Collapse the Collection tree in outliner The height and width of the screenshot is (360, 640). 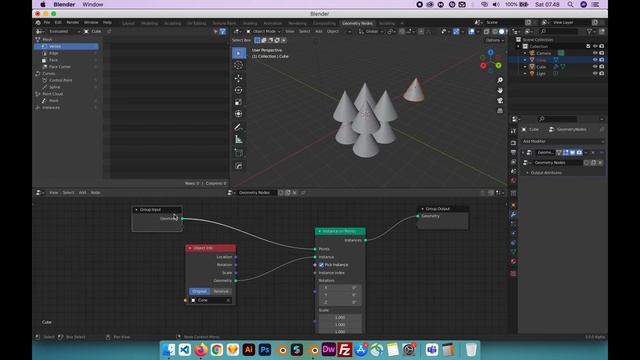[519, 47]
